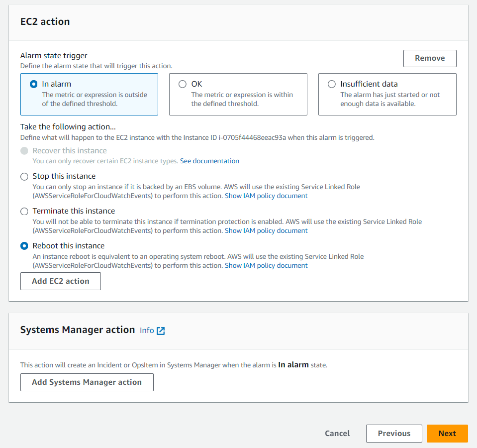Click the Add EC2 action button
The height and width of the screenshot is (448, 477).
61,281
